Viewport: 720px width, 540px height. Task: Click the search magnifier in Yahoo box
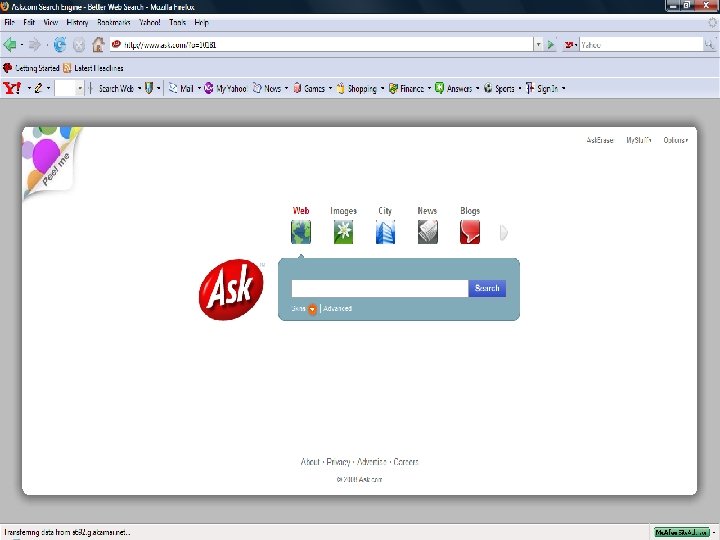coord(709,45)
